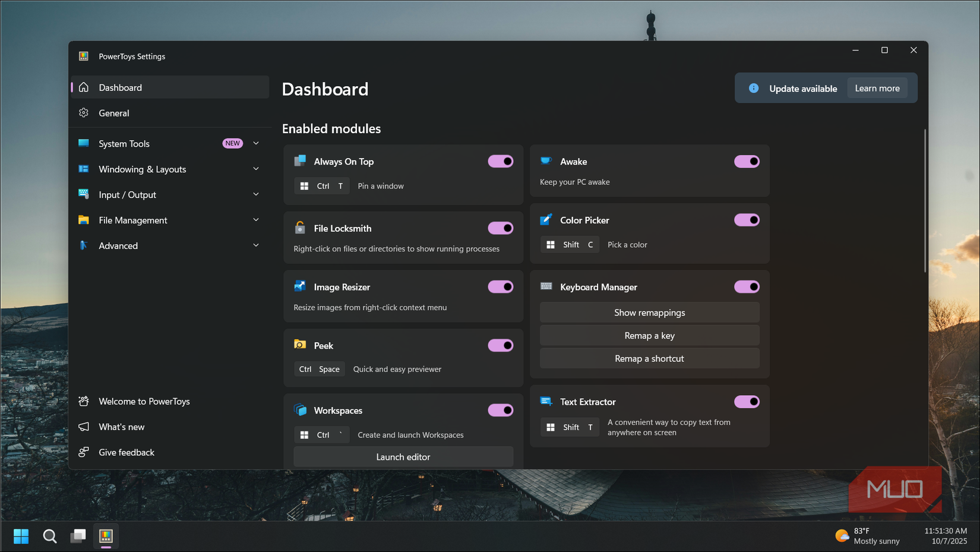This screenshot has width=980, height=552.
Task: Expand the File Management chevron
Action: point(256,220)
